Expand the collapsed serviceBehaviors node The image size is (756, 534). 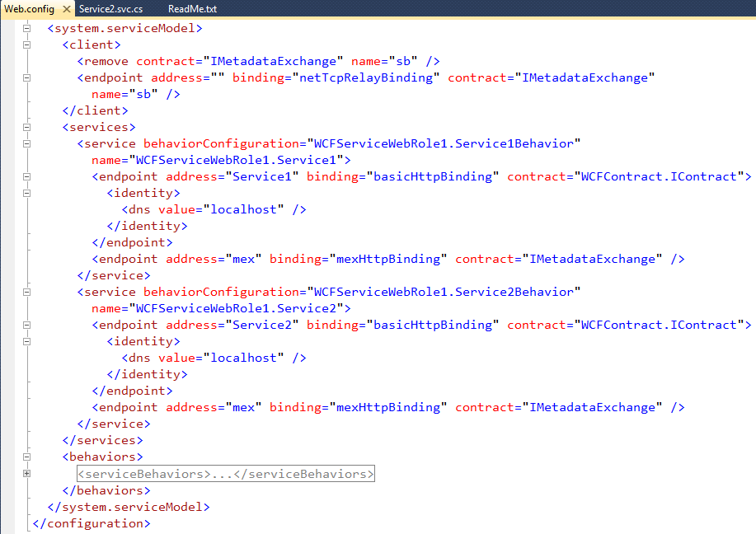(x=27, y=473)
